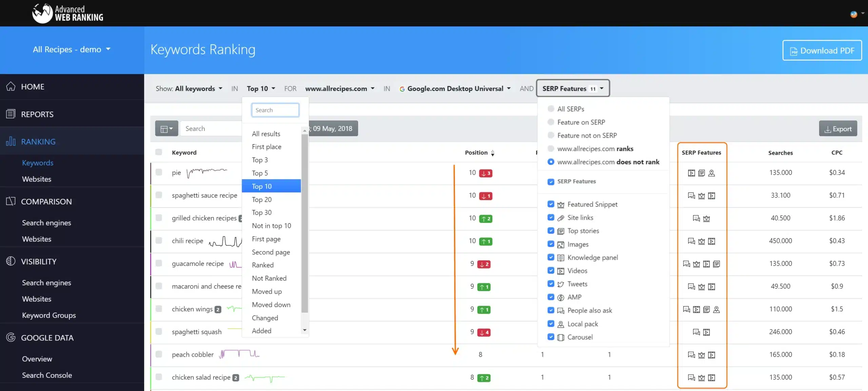The height and width of the screenshot is (391, 868).
Task: Open the www.allrecipes.com website dropdown
Action: tap(340, 89)
